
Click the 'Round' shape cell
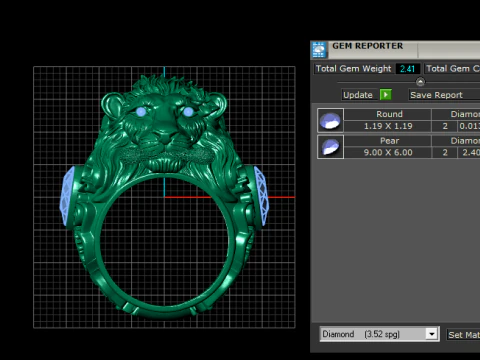point(387,114)
